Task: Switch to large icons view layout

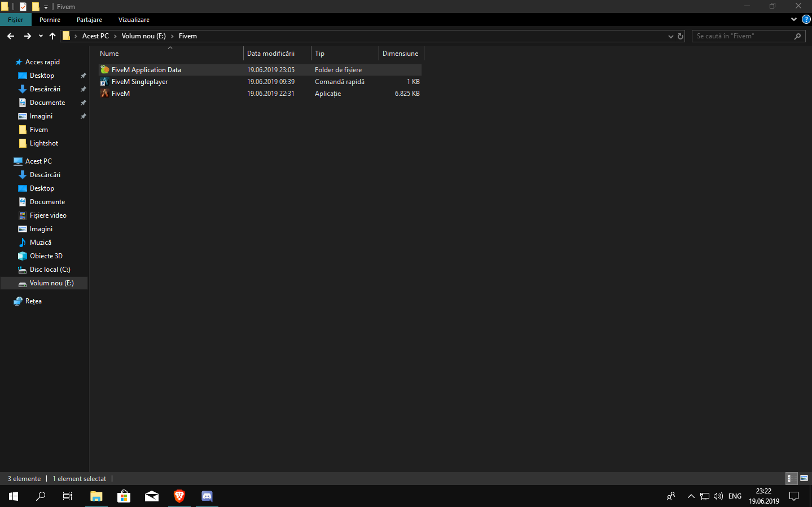Action: pos(804,478)
